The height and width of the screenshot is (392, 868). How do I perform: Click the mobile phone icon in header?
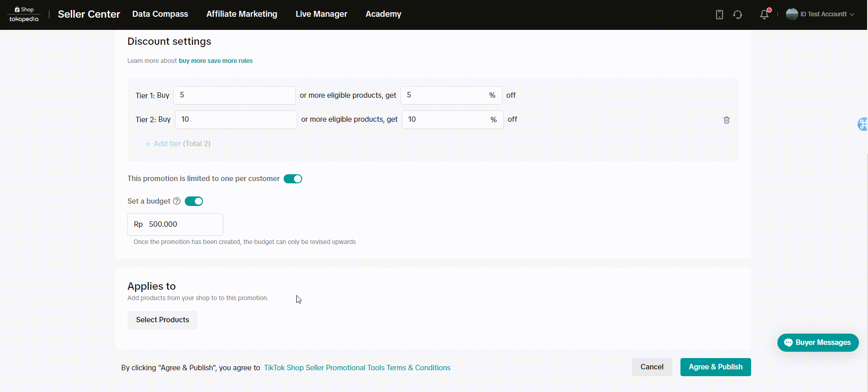(719, 14)
